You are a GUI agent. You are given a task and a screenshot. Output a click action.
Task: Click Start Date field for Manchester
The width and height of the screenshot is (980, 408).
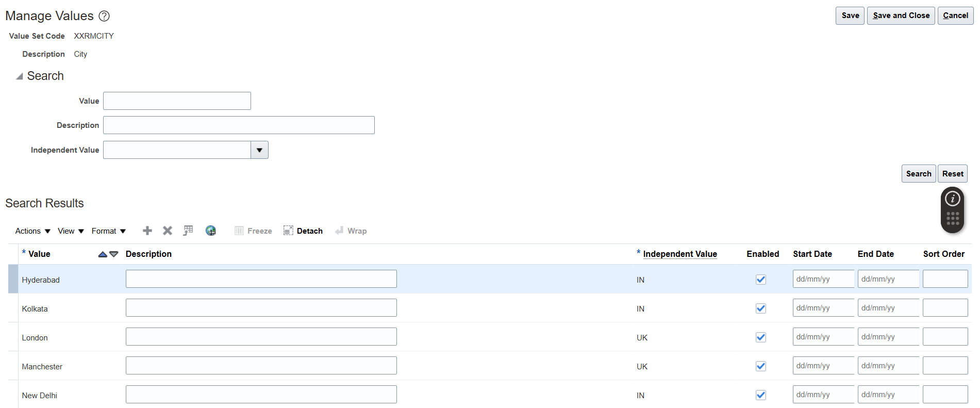tap(823, 366)
